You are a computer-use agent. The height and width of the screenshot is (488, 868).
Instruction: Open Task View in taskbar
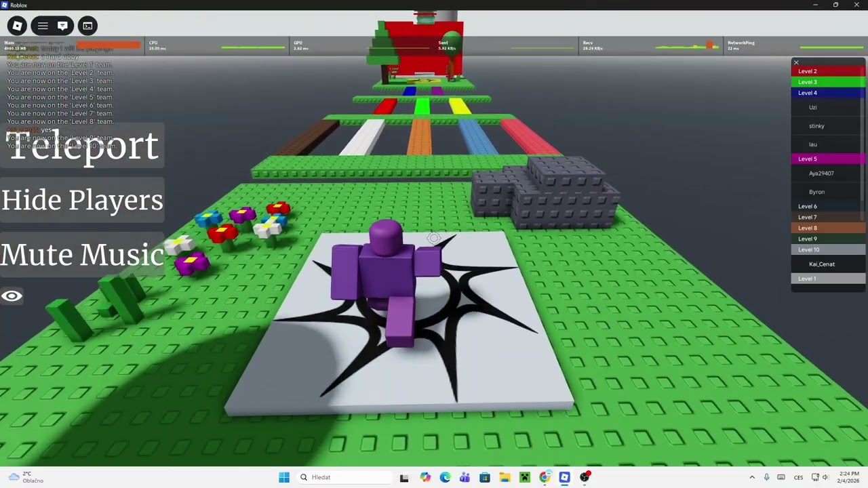click(404, 477)
